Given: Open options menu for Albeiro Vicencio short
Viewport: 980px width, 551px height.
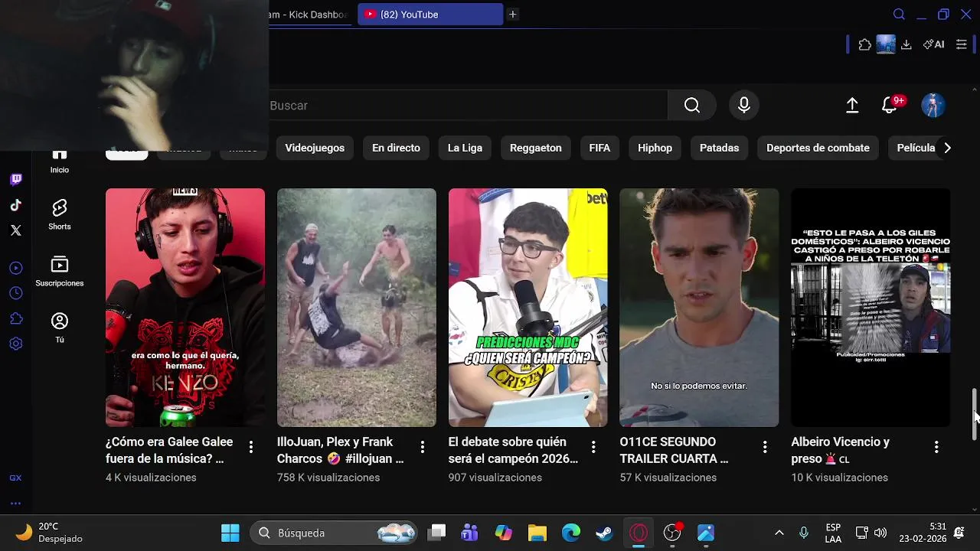Looking at the screenshot, I should point(936,447).
